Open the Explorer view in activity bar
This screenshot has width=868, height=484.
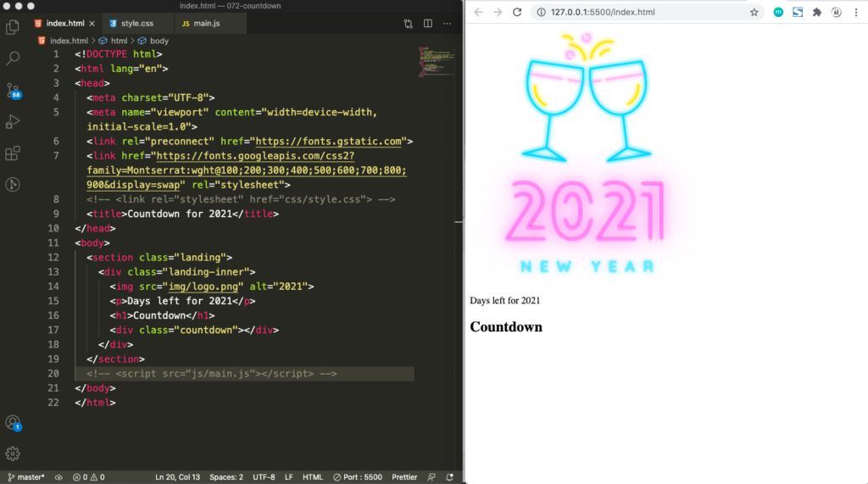13,26
